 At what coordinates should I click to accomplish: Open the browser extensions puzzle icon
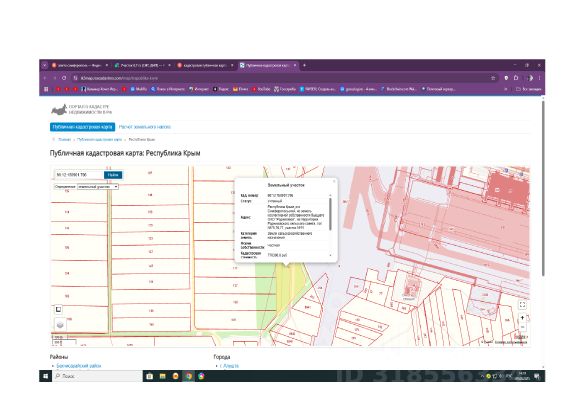click(x=516, y=78)
